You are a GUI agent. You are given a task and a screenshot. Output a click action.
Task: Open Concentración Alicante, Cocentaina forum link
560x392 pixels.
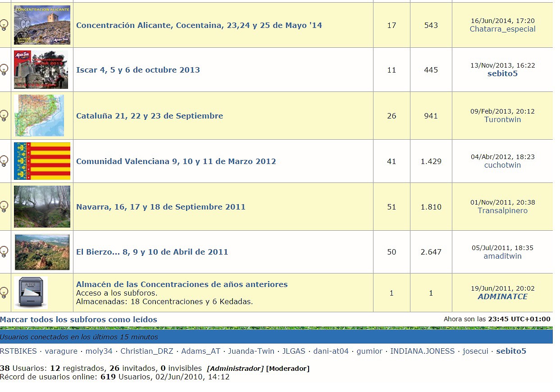[199, 25]
